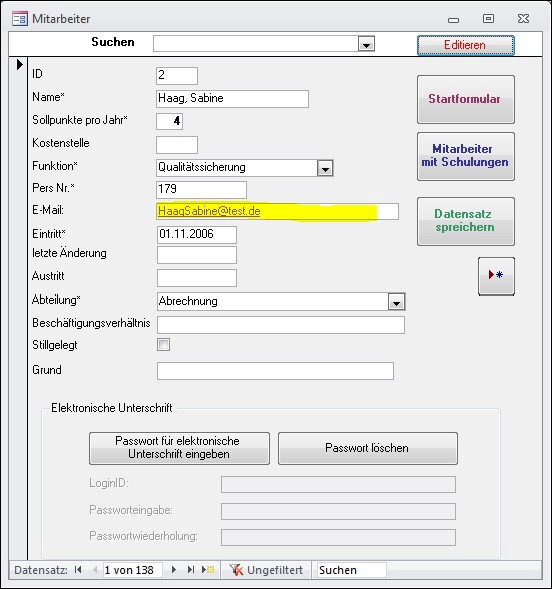Viewport: 552px width, 589px height.
Task: Toggle the Stillgelegt checkbox
Action: pyautogui.click(x=163, y=344)
